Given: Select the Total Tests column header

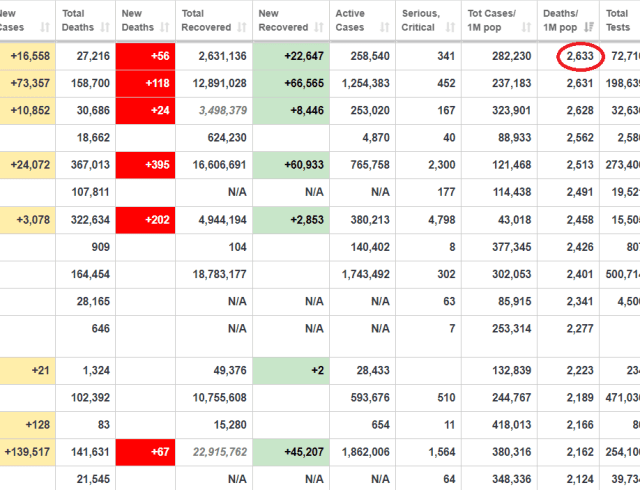Looking at the screenshot, I should 620,20.
